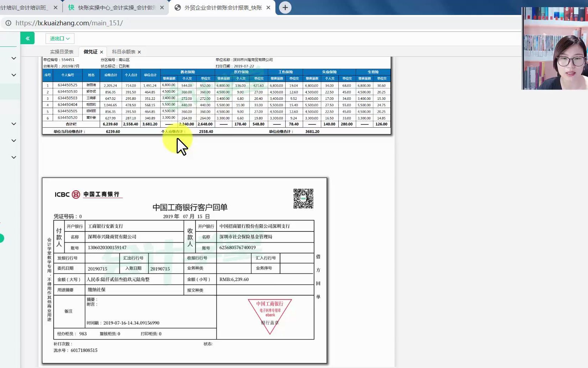Click the presenter webcam video overlay
The image size is (588, 368).
[x=555, y=48]
